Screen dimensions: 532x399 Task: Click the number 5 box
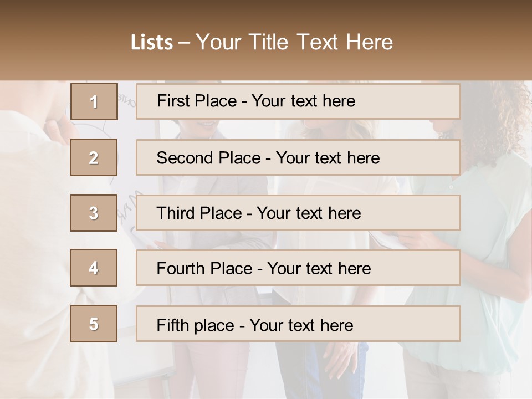click(x=94, y=324)
